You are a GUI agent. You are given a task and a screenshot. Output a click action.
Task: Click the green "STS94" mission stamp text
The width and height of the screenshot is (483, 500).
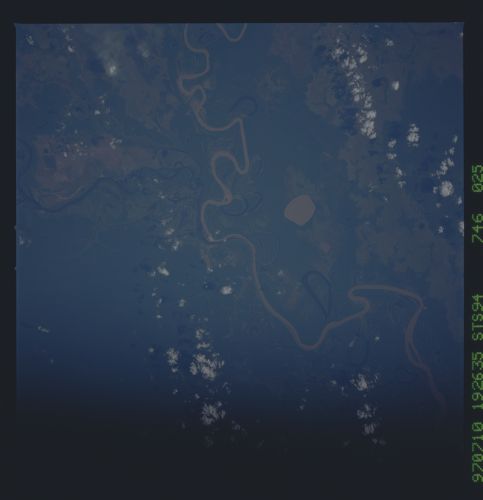point(477,318)
